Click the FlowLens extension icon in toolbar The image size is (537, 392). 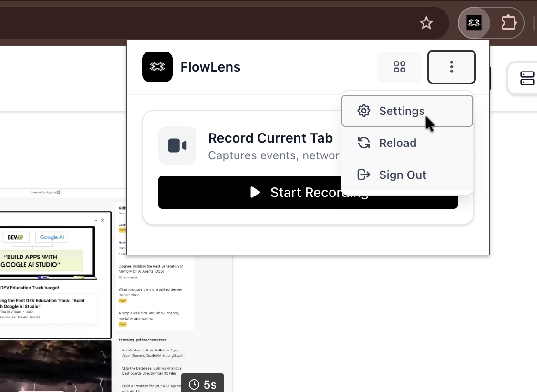pos(474,23)
